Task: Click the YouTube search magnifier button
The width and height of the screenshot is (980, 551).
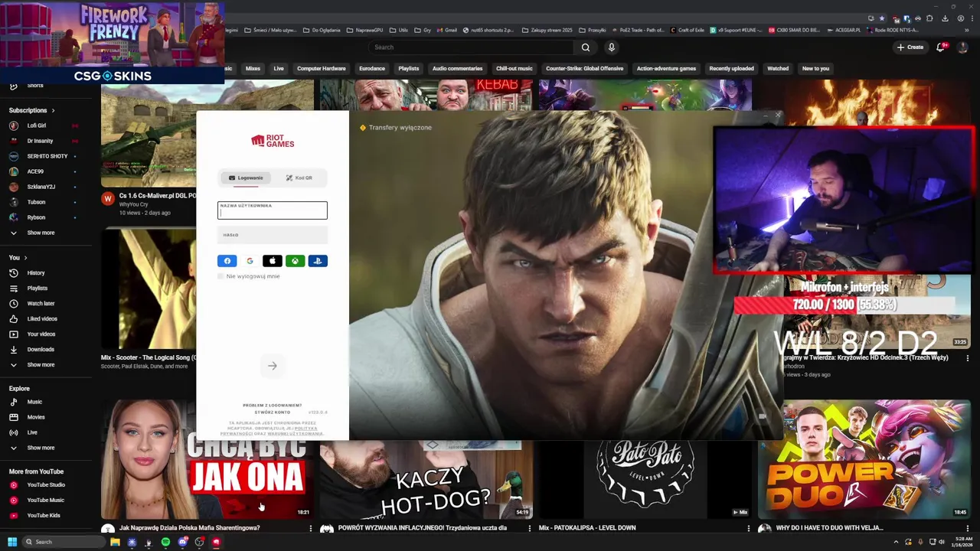Action: [x=585, y=47]
